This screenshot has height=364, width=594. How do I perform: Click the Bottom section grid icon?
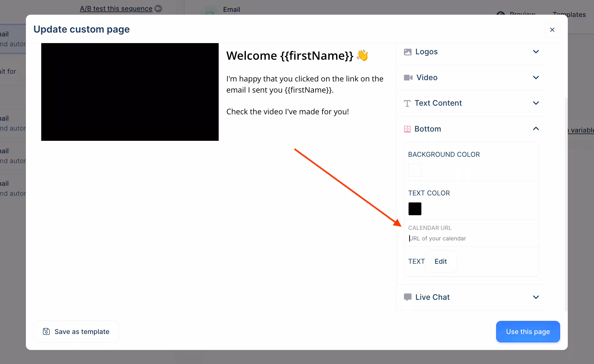[407, 129]
